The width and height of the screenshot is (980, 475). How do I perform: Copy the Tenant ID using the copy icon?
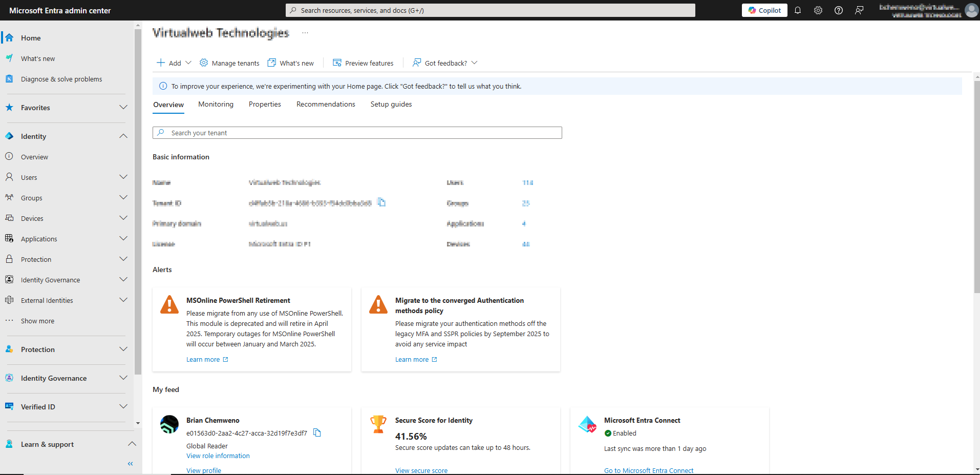pyautogui.click(x=381, y=202)
